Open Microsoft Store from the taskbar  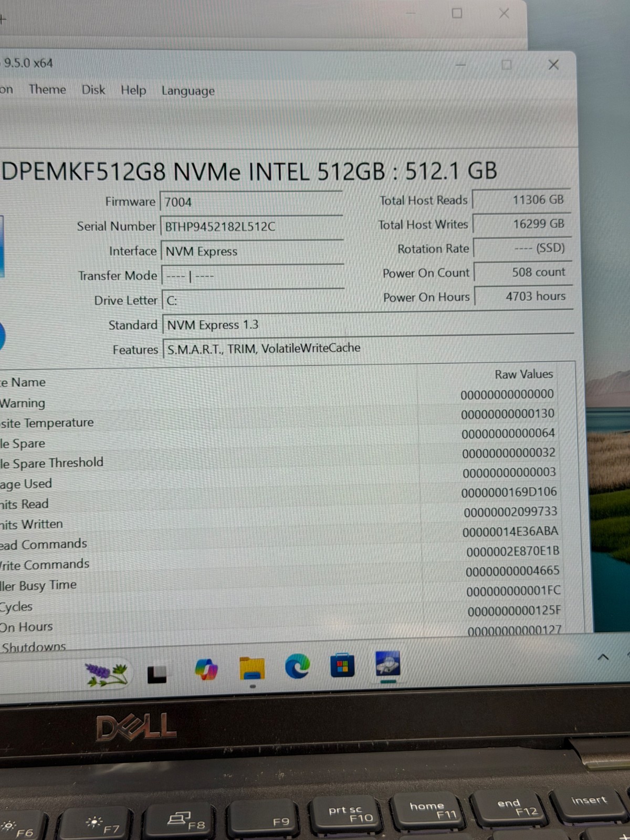[342, 665]
